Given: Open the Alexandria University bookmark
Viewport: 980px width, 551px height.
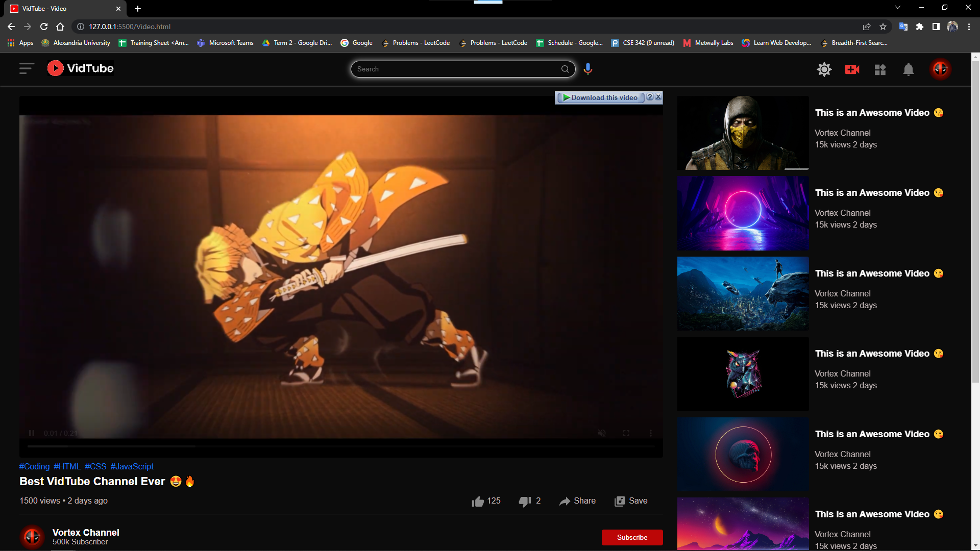Looking at the screenshot, I should point(76,43).
